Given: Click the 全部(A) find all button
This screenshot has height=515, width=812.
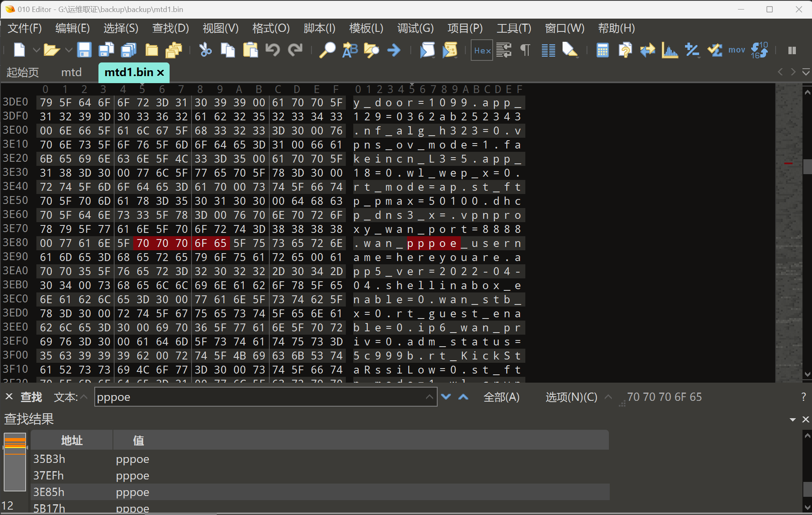Looking at the screenshot, I should 501,397.
